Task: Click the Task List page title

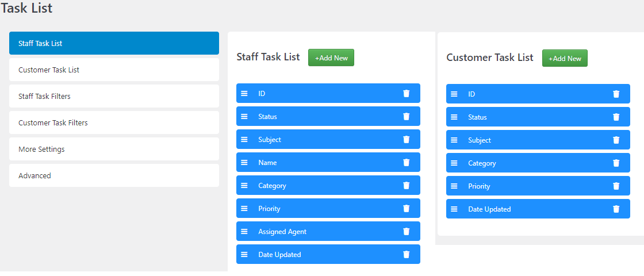Action: tap(26, 8)
